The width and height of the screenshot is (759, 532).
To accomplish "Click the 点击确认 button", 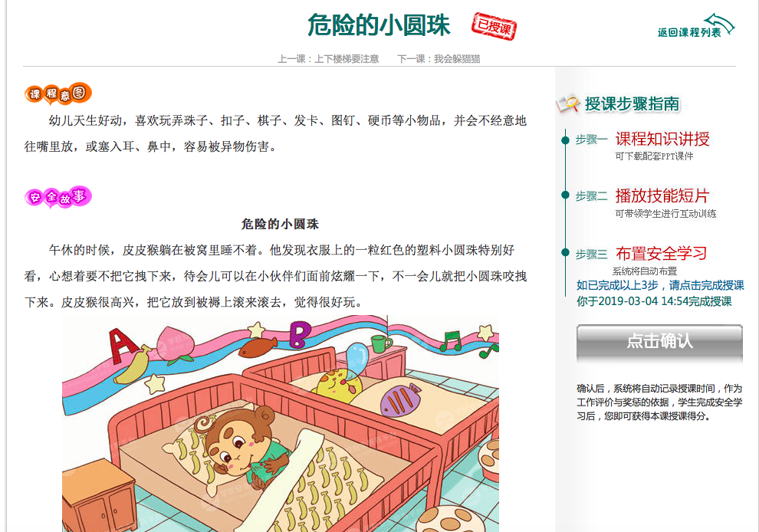I will [659, 342].
